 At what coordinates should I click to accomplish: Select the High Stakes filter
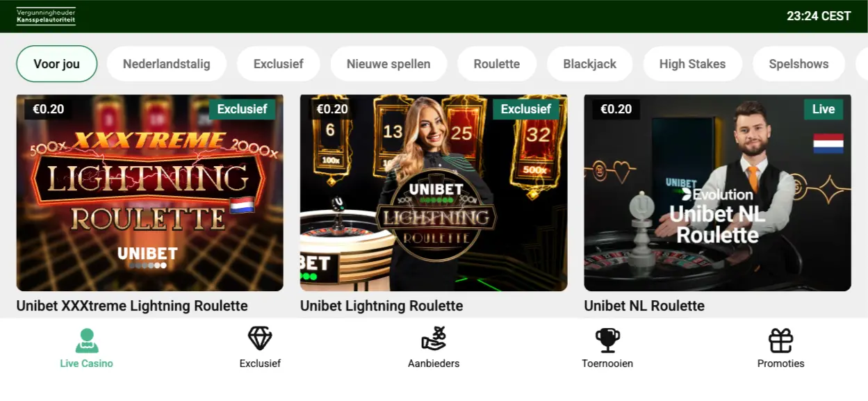(x=692, y=64)
